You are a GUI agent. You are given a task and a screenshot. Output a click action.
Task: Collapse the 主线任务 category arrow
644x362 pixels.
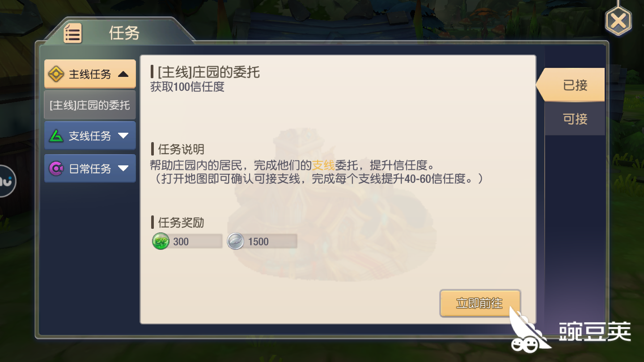pos(123,74)
